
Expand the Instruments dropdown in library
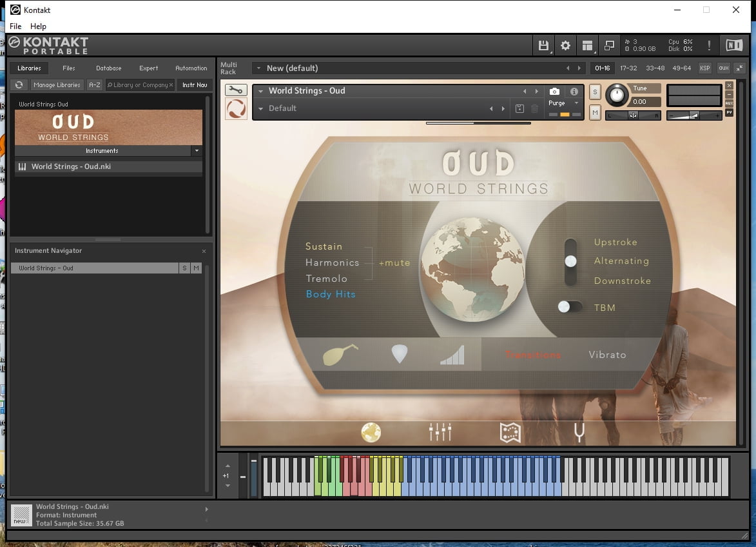pos(196,151)
